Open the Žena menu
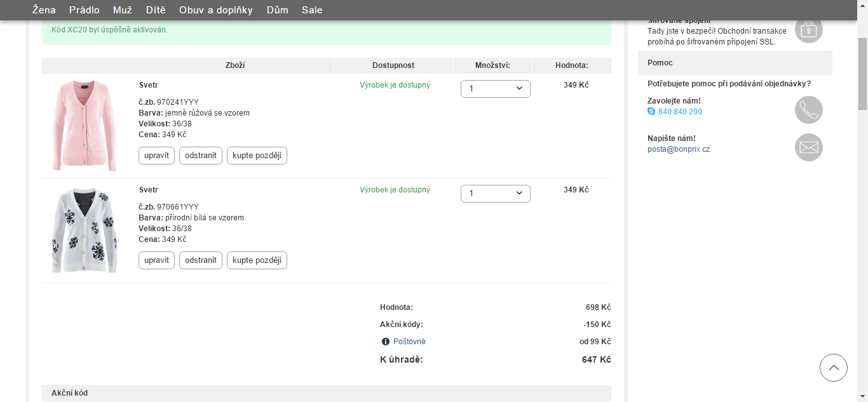 tap(44, 10)
